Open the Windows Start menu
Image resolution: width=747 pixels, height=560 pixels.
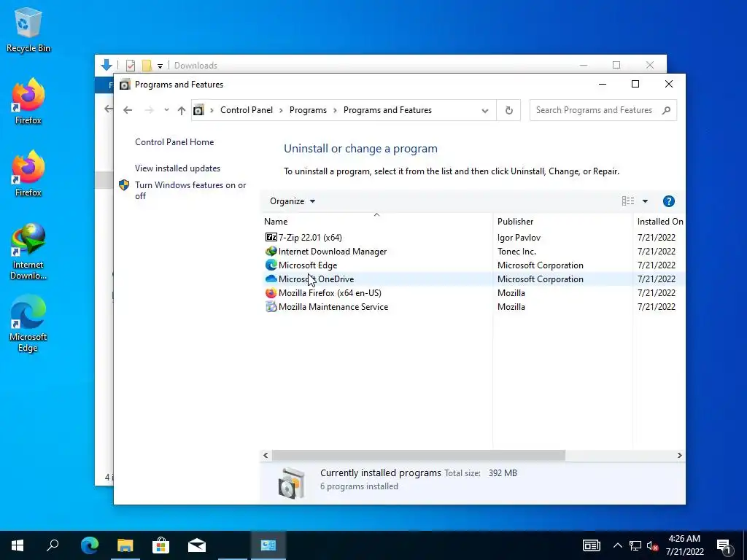[x=18, y=545]
